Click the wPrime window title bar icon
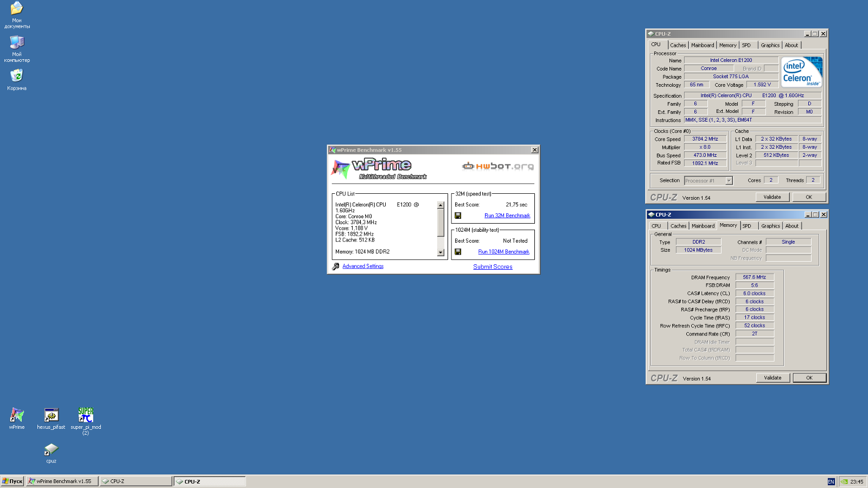Screen dimensions: 868x488 coord(333,150)
